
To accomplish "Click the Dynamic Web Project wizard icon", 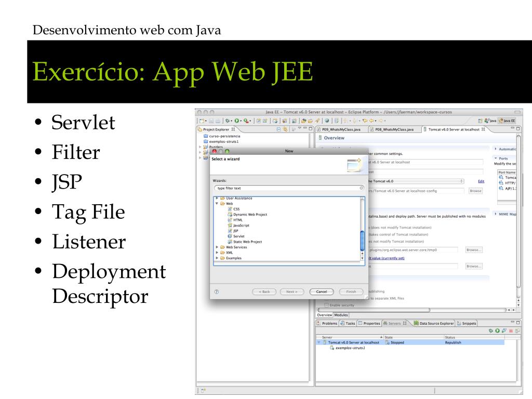I will tap(230, 215).
